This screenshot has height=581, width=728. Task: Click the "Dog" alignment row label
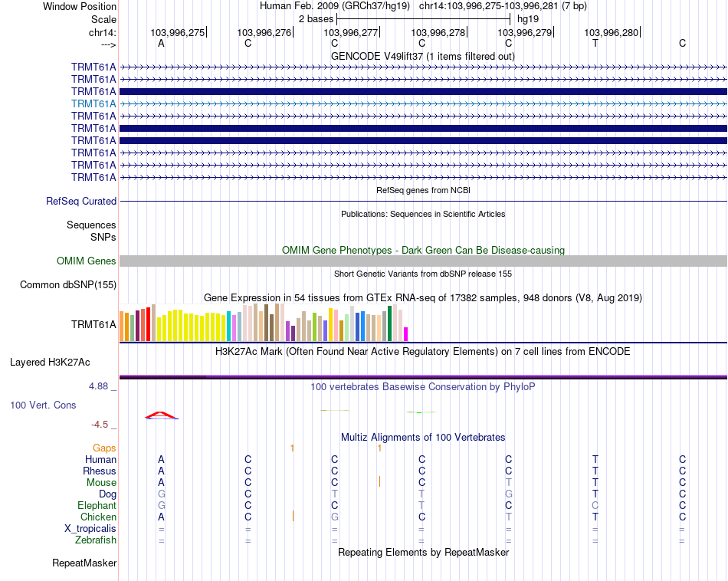click(x=107, y=494)
